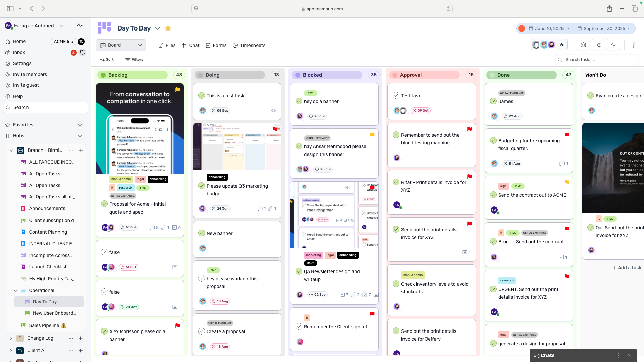Unstar the Day To Day board
Image resolution: width=644 pixels, height=362 pixels.
168,28
